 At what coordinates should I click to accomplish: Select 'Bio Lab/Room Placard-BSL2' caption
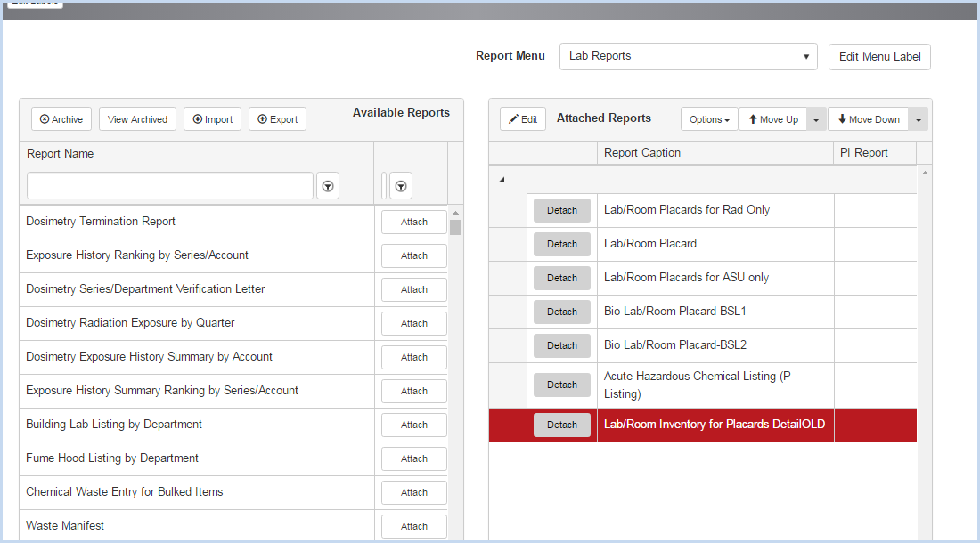tap(675, 344)
